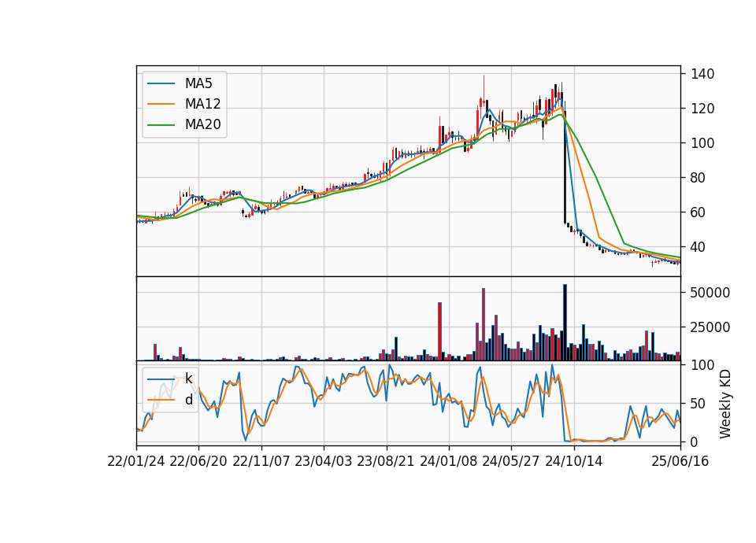Click the 23/04/03 date tick label
Screen dimensions: 756x543
click(324, 461)
